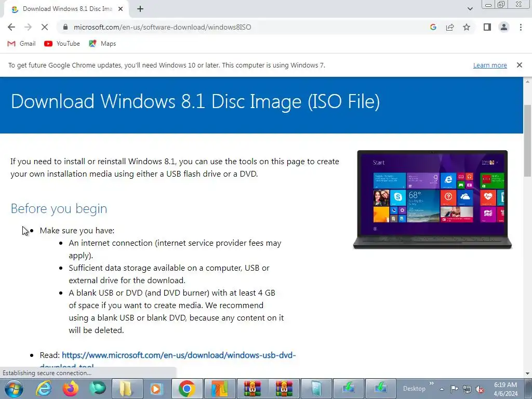Click the "Establishing secure connection..." status text

click(x=47, y=373)
